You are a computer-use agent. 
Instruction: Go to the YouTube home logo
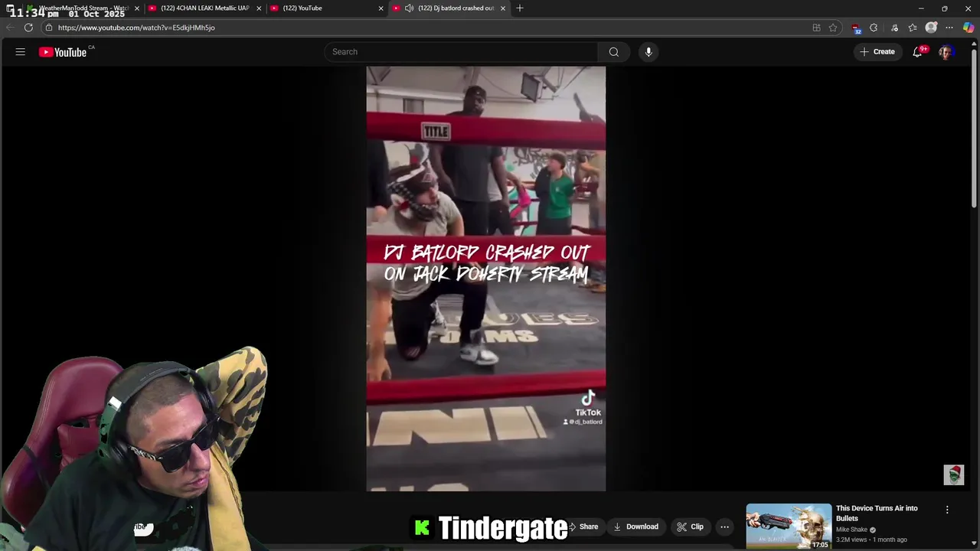click(63, 52)
